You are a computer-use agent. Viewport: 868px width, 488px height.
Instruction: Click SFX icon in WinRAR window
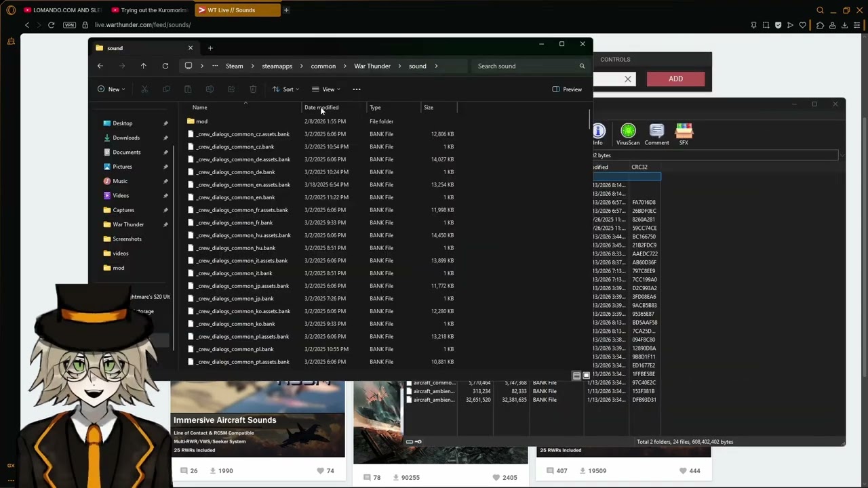pos(684,135)
